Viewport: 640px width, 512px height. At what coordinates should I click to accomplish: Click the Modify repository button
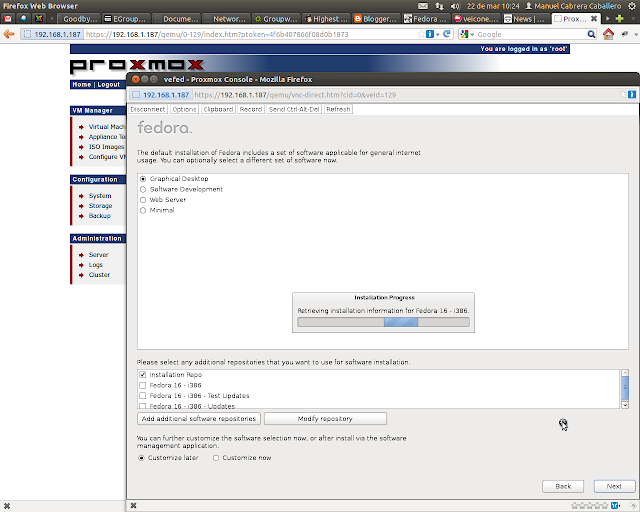point(325,419)
